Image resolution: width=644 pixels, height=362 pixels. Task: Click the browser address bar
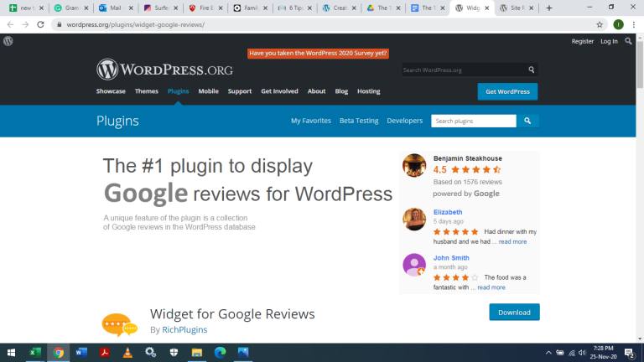click(x=329, y=24)
